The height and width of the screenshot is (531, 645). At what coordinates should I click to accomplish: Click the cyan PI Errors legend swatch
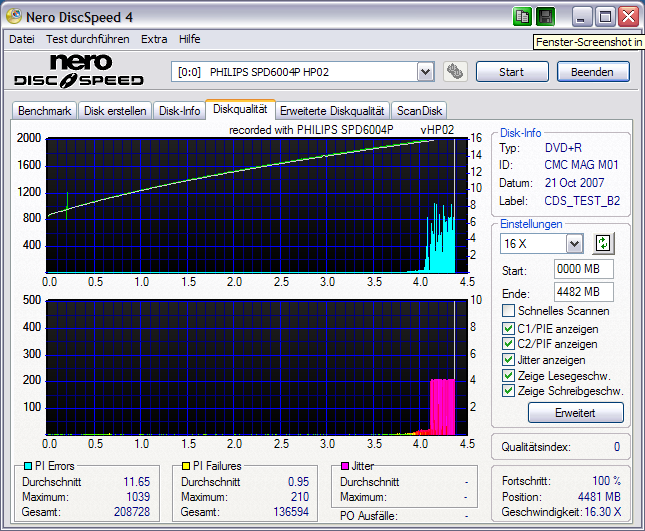[x=28, y=466]
